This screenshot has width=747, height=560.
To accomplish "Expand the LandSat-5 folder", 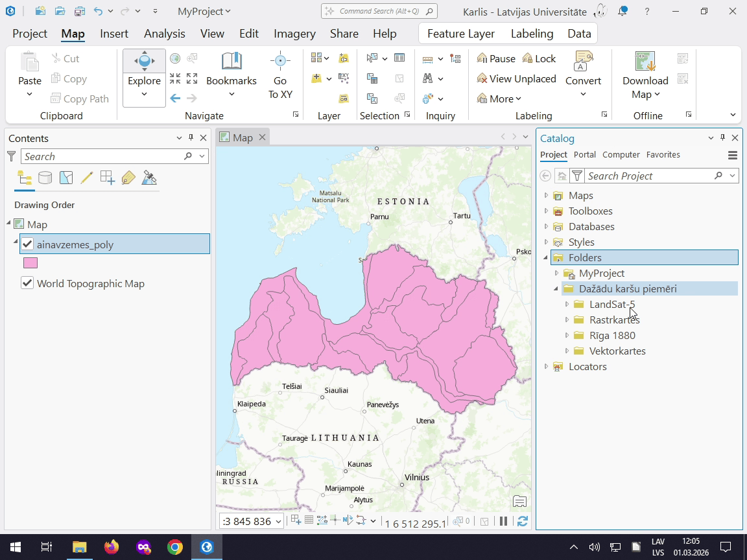I will [567, 304].
